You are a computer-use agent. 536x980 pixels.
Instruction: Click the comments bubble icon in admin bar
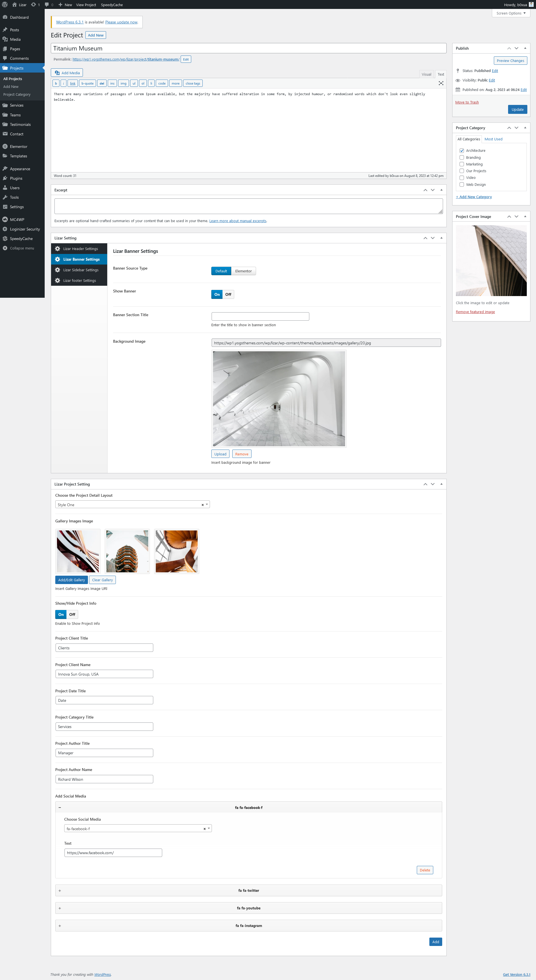coord(47,4)
